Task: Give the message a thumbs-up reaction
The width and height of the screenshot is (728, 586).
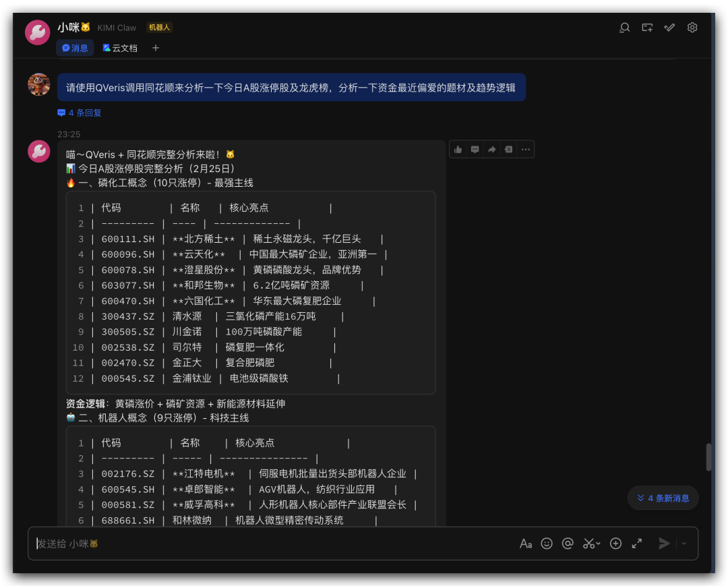Action: (x=458, y=149)
